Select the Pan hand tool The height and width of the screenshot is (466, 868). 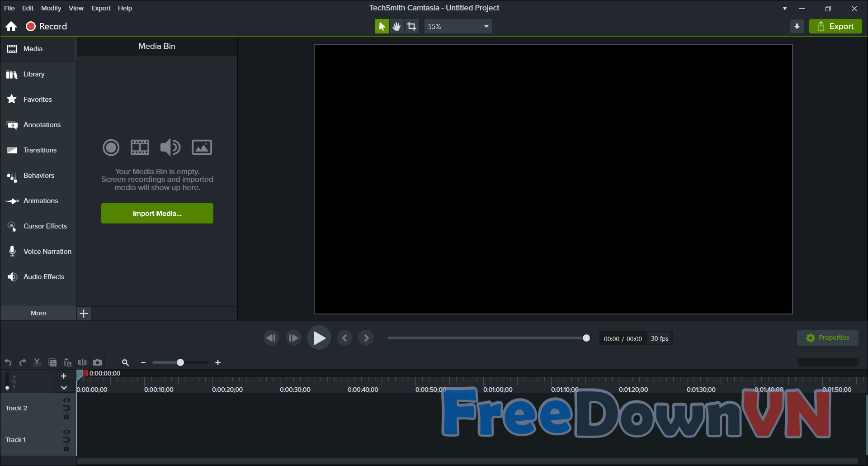pos(396,26)
